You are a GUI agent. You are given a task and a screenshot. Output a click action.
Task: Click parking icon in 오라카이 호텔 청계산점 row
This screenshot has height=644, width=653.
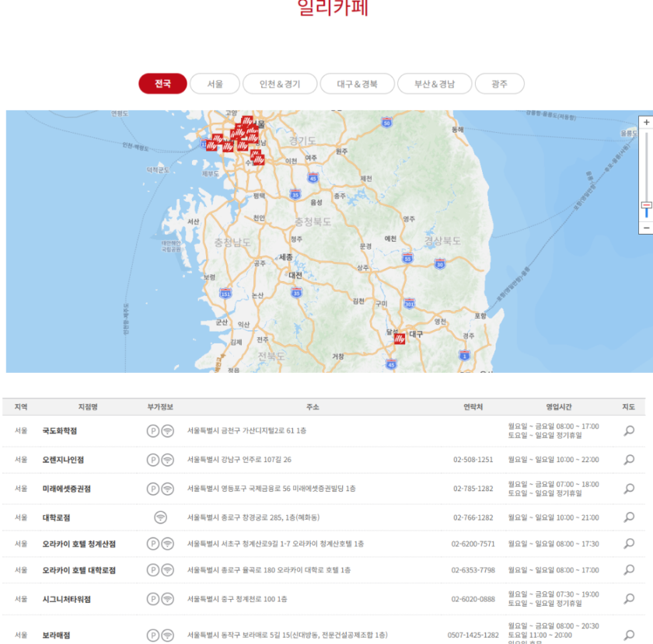click(153, 544)
